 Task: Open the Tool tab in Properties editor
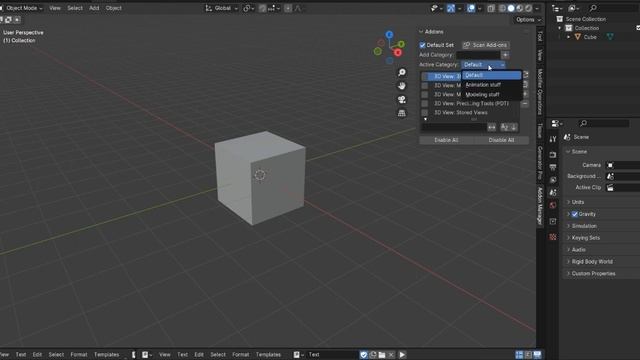point(553,139)
